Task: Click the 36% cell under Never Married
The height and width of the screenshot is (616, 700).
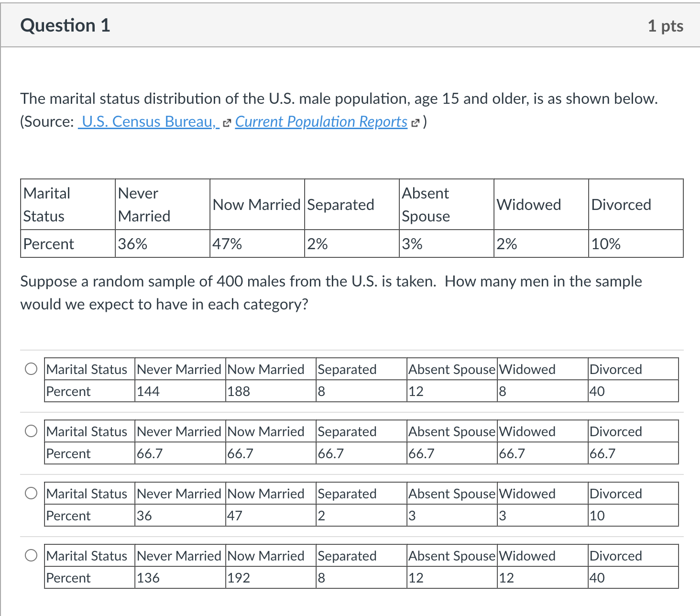Action: click(132, 244)
